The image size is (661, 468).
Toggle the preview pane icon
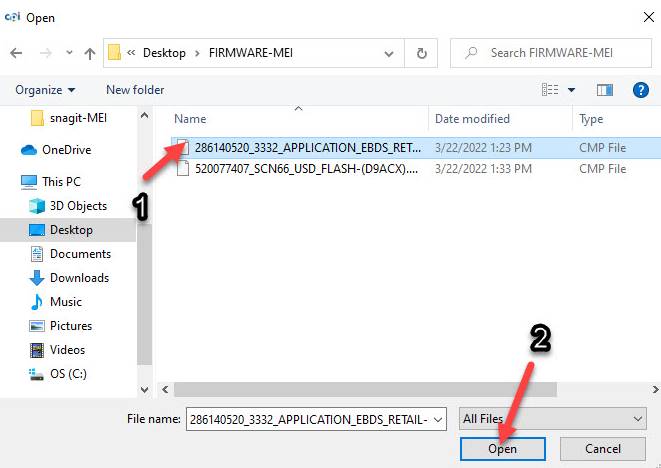pos(604,90)
